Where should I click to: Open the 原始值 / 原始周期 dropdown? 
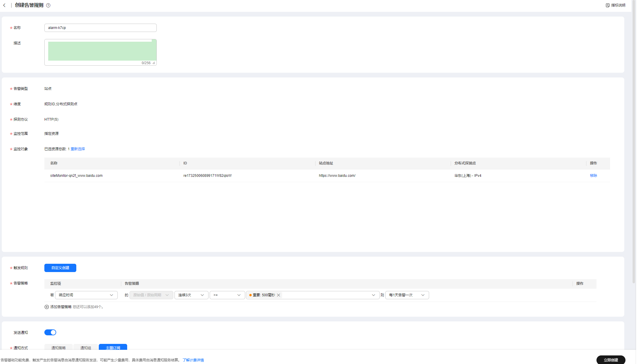pyautogui.click(x=151, y=295)
